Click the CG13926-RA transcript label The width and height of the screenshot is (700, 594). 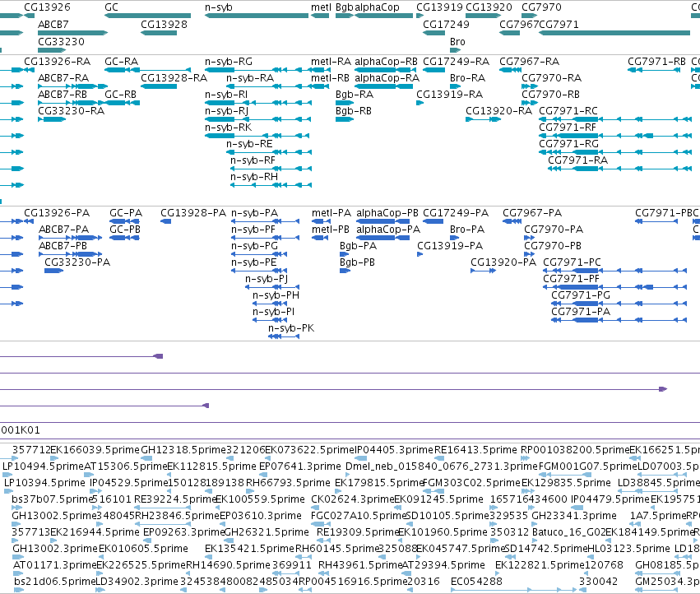coord(57,61)
